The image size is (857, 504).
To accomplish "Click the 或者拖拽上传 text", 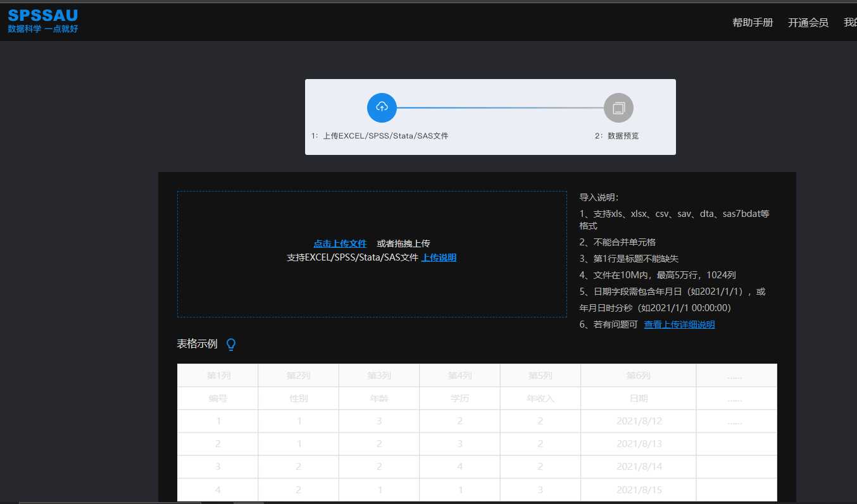I will (404, 243).
